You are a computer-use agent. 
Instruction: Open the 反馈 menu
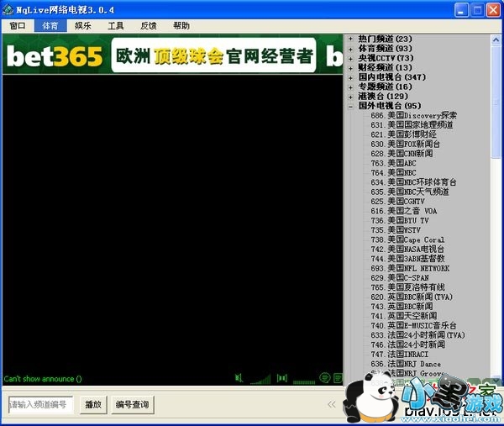[x=149, y=26]
